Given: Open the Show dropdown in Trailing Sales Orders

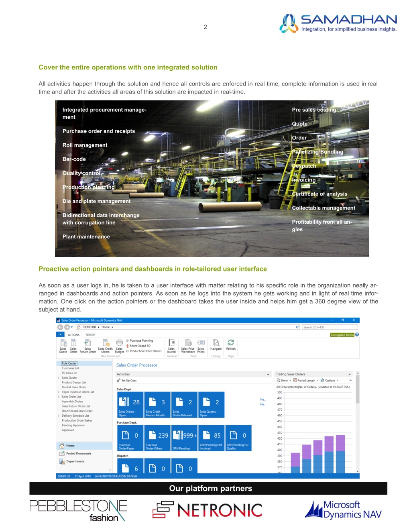Looking at the screenshot, I should click(x=283, y=381).
